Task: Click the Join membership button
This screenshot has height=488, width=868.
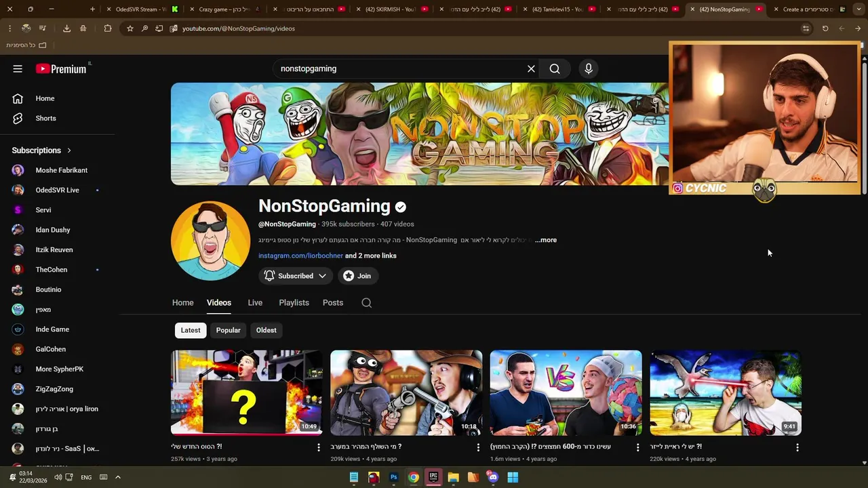Action: point(358,276)
